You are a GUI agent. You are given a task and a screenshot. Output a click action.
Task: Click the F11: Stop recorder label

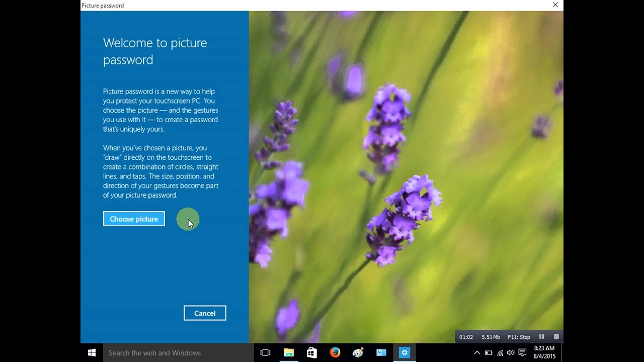pos(519,337)
